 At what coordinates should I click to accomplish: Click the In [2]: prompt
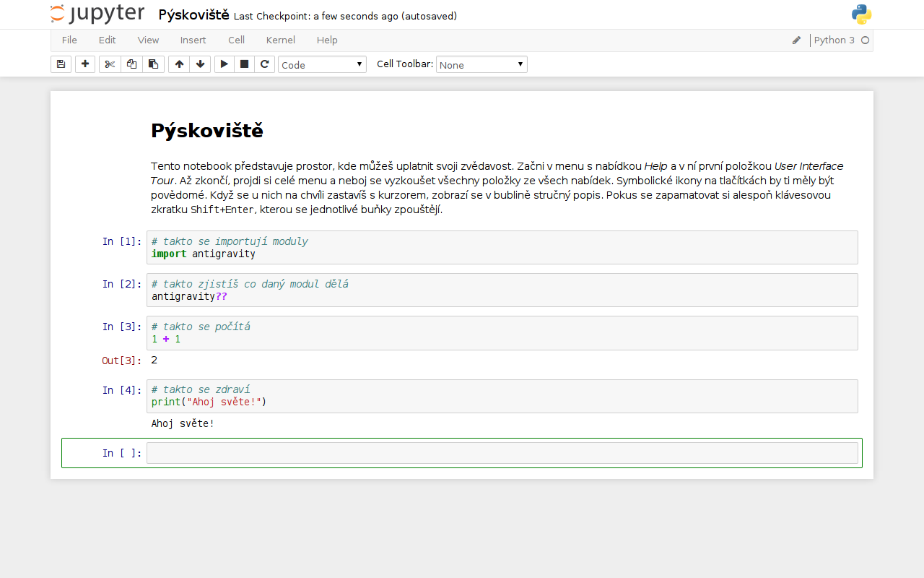(122, 284)
